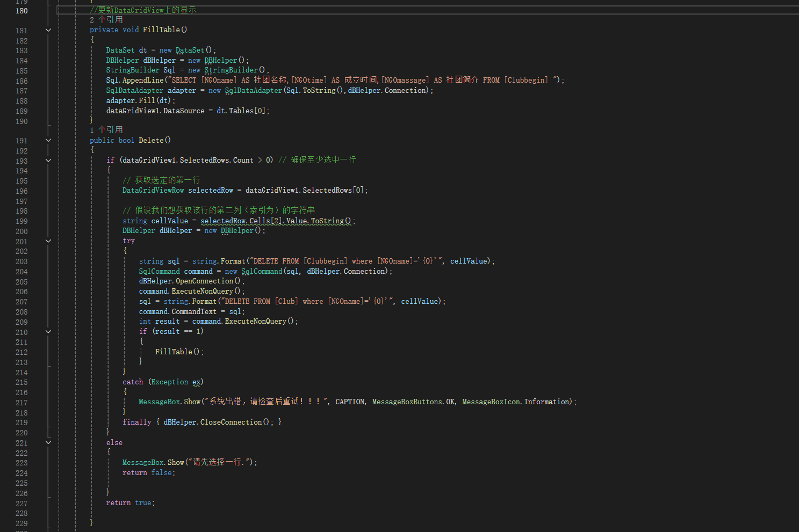Click 'adapter.Fill(dt);' statement
Image resolution: width=799 pixels, height=532 pixels.
point(141,100)
